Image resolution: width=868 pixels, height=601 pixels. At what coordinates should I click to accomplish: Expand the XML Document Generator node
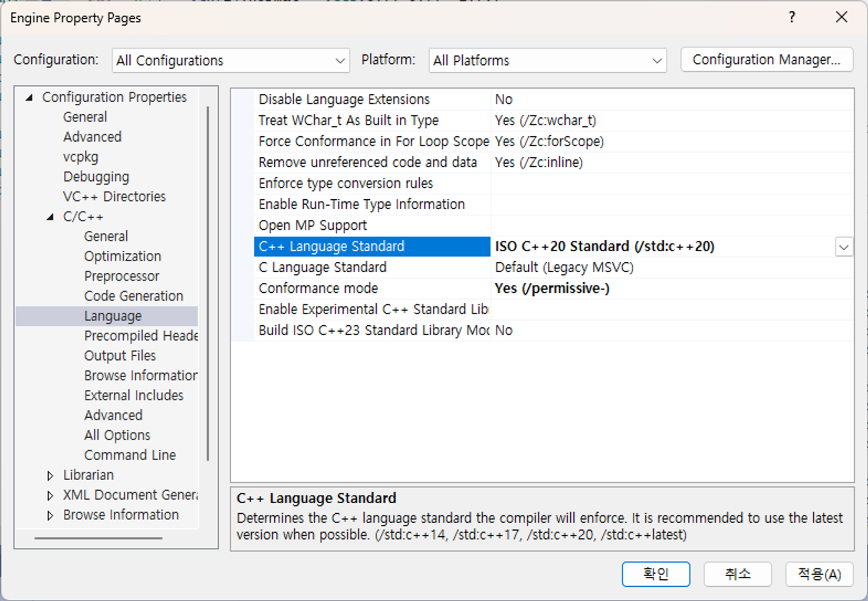tap(50, 495)
